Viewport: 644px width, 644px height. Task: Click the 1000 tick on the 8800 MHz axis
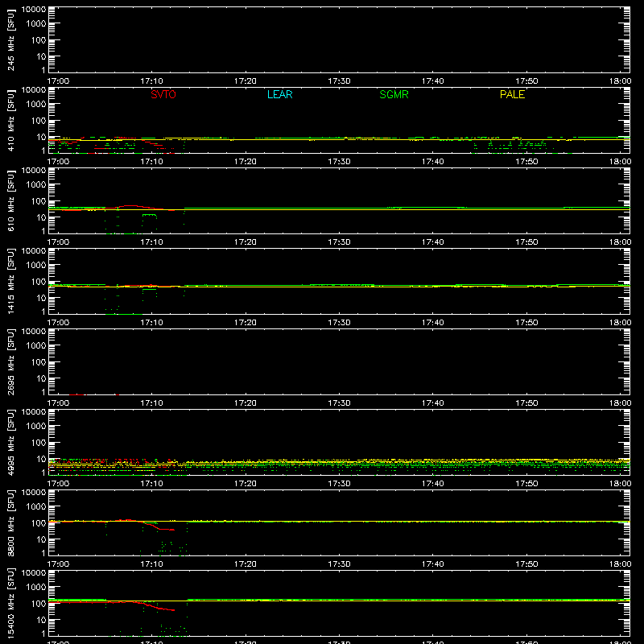(36, 507)
